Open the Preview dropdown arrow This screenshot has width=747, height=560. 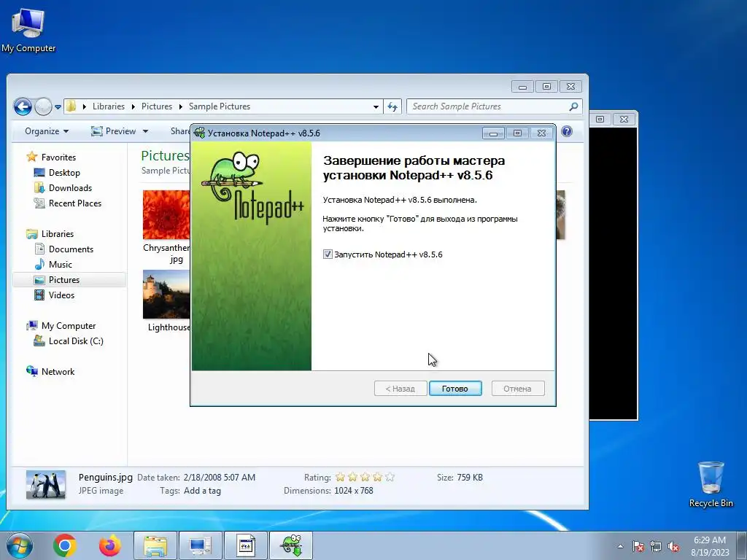coord(145,131)
